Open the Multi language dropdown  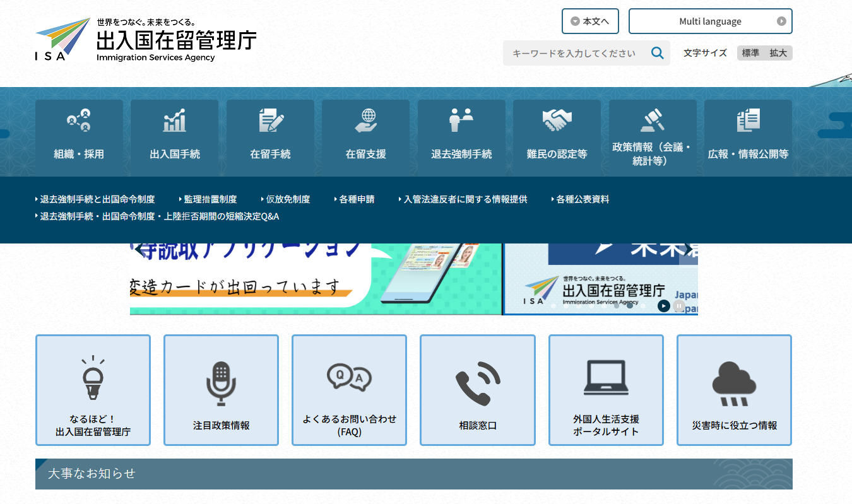pyautogui.click(x=710, y=21)
